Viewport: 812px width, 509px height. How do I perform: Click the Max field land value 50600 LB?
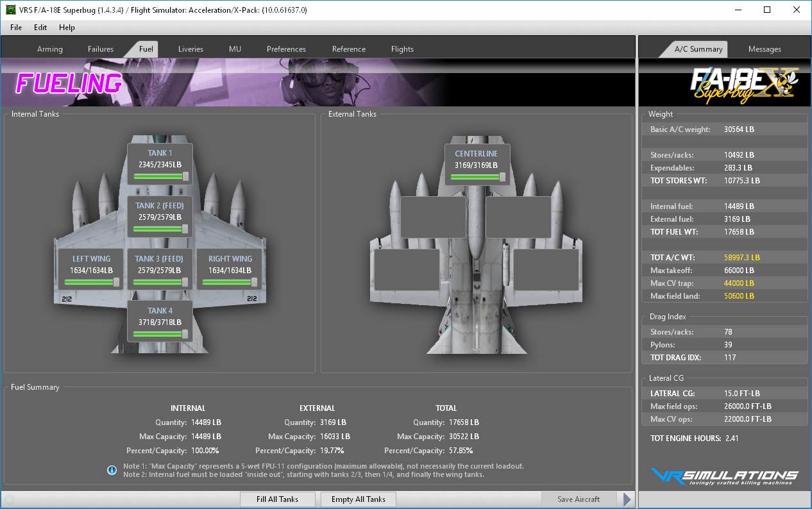tap(739, 296)
